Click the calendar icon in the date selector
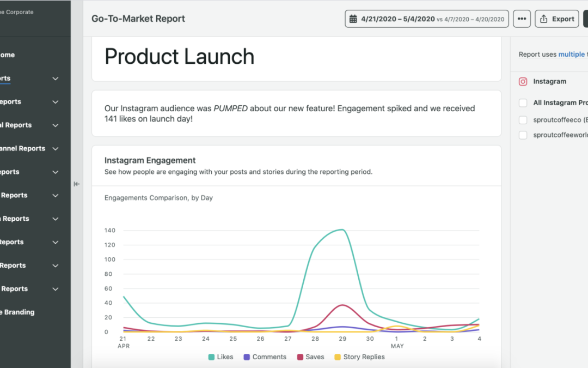The width and height of the screenshot is (588, 368). 354,18
